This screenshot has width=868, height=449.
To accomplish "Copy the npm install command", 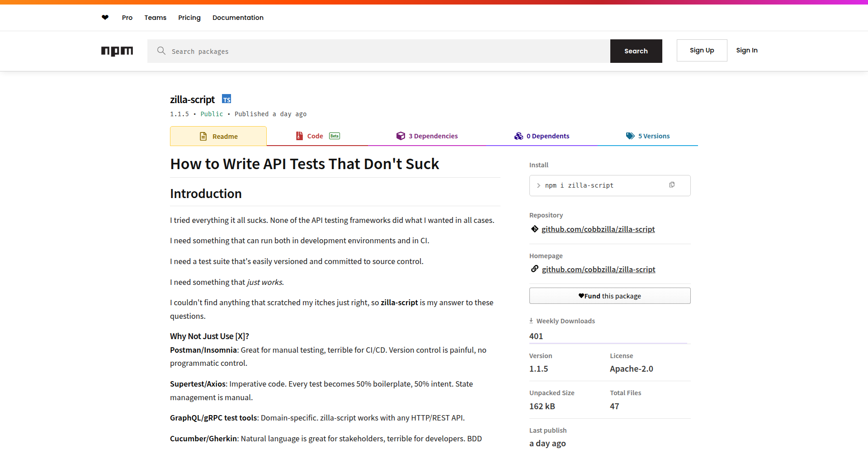I will pos(672,185).
